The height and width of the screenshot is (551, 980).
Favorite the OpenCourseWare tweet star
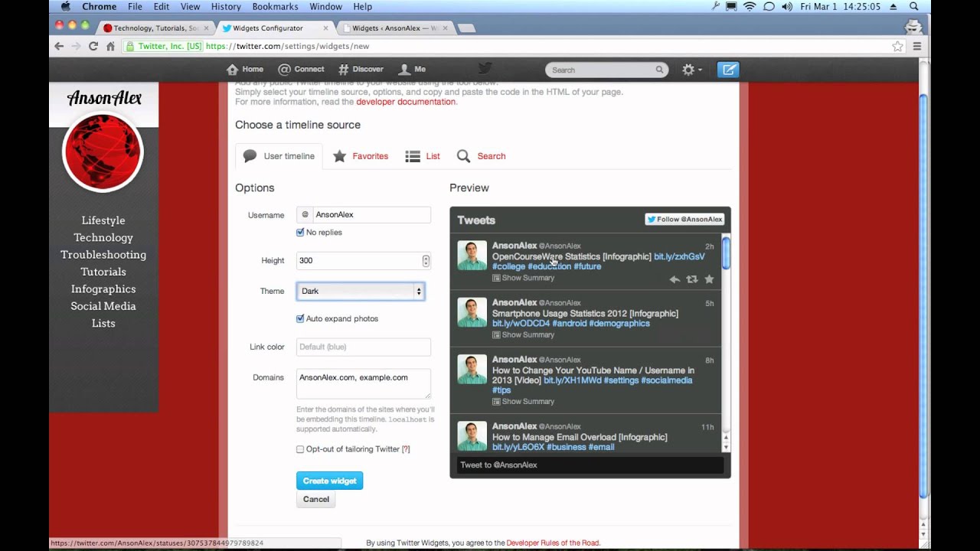pos(709,279)
